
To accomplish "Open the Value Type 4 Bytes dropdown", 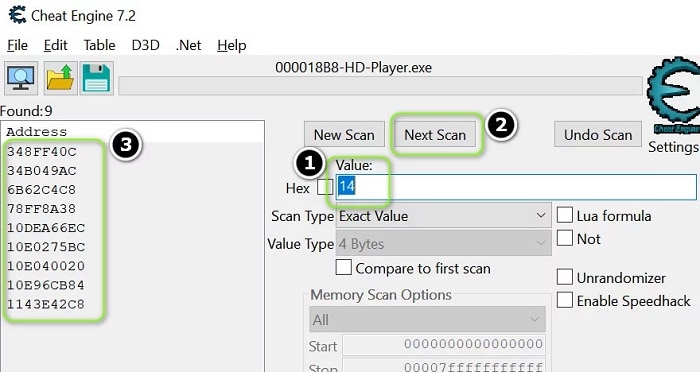I will pyautogui.click(x=443, y=244).
